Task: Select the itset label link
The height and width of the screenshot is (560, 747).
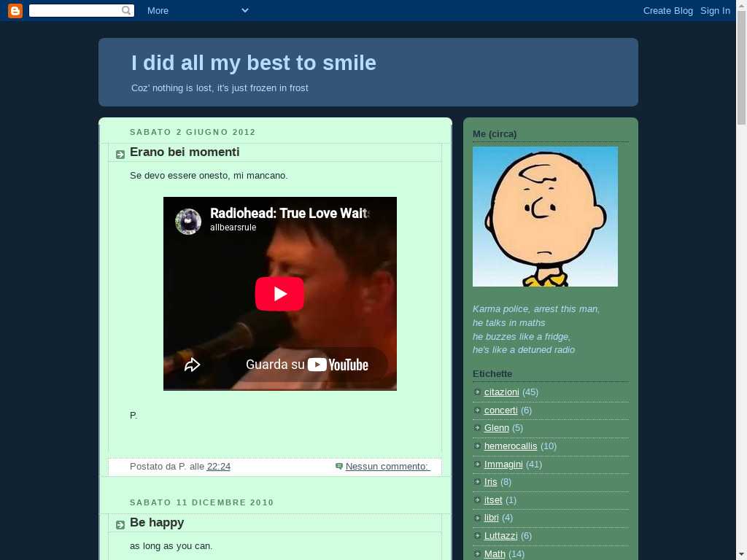Action: [493, 500]
